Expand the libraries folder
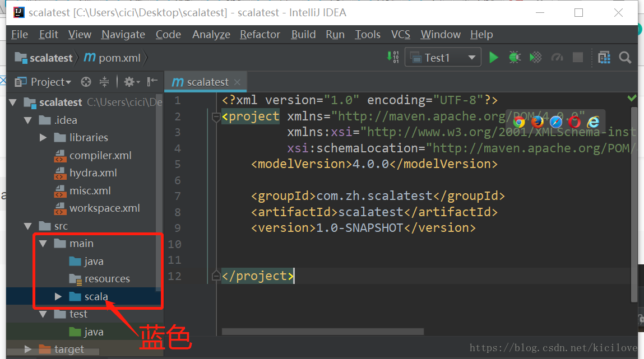The width and height of the screenshot is (644, 359). click(43, 137)
